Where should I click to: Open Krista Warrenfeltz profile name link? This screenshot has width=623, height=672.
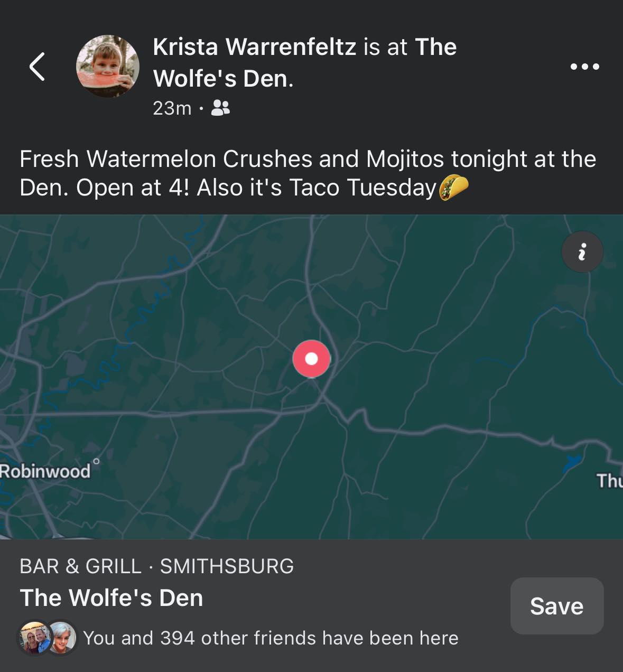pos(254,47)
